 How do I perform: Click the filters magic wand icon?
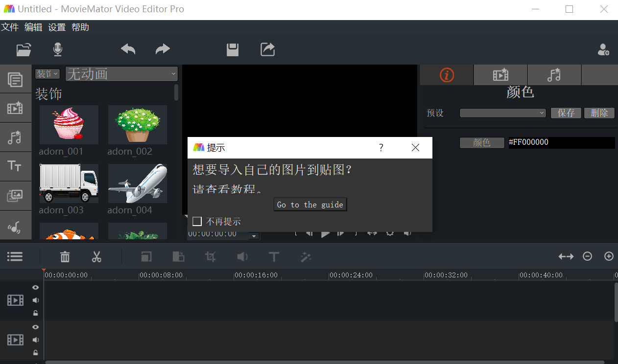306,256
